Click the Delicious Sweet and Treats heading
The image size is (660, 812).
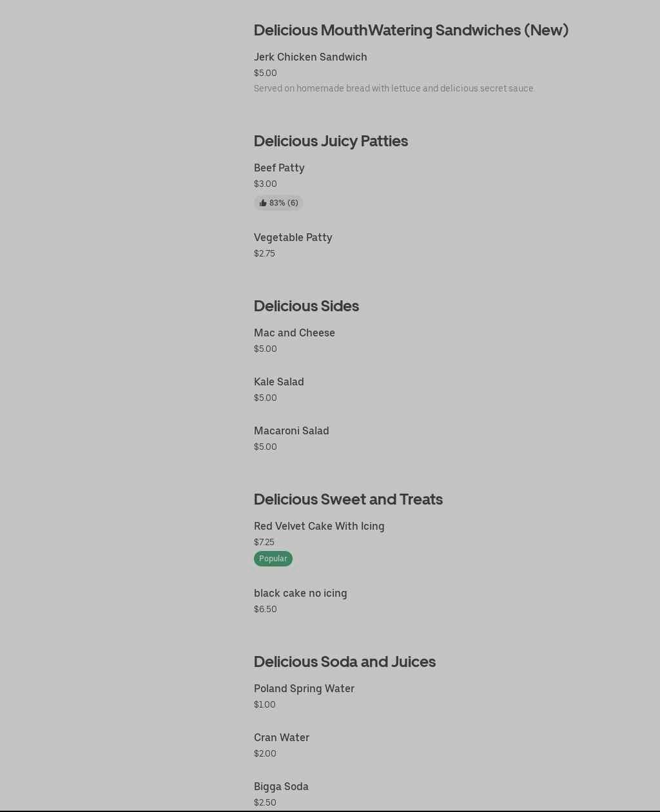pyautogui.click(x=348, y=499)
